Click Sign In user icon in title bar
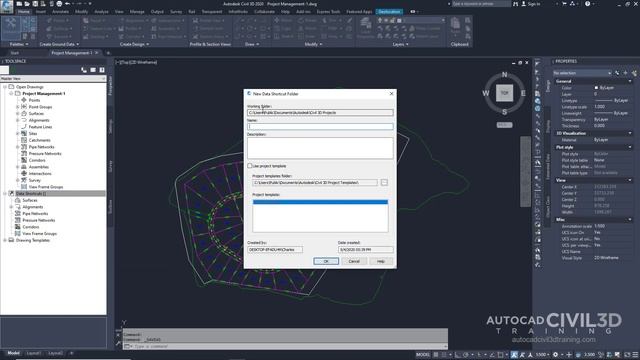Viewport: 640px width, 360px height. [524, 4]
